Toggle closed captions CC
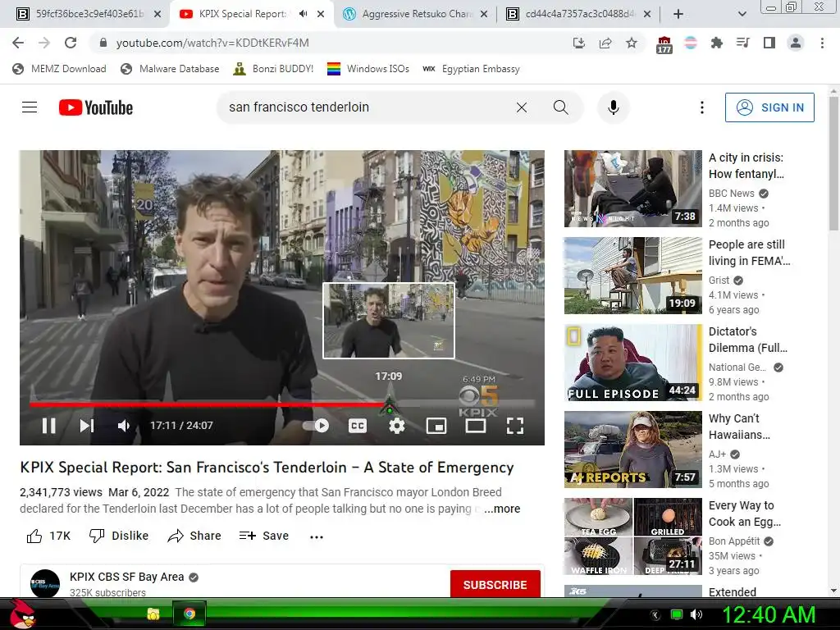The height and width of the screenshot is (630, 840). pos(358,426)
